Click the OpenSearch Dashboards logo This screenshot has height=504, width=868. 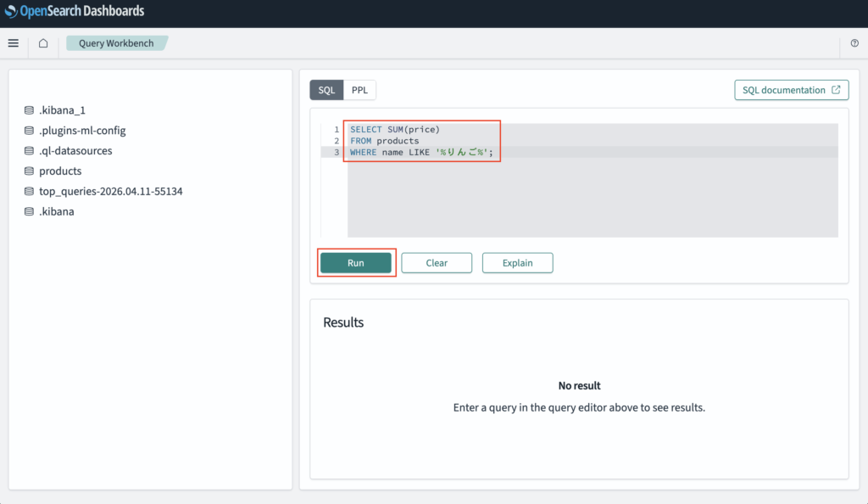pyautogui.click(x=75, y=12)
